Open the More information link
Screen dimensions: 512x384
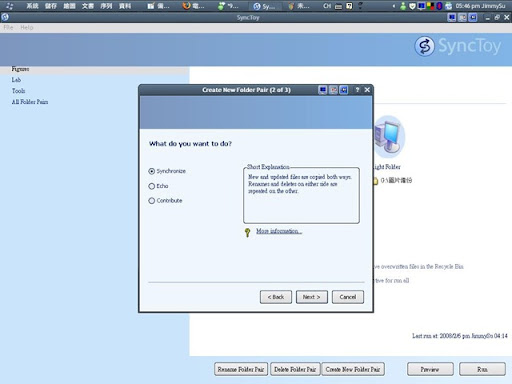[279, 231]
